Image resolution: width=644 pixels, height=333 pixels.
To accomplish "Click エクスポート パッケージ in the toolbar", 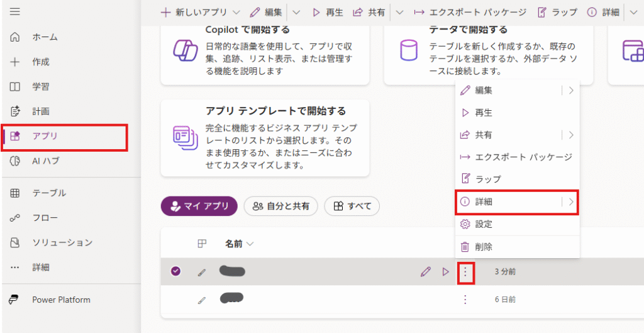I will (x=470, y=13).
